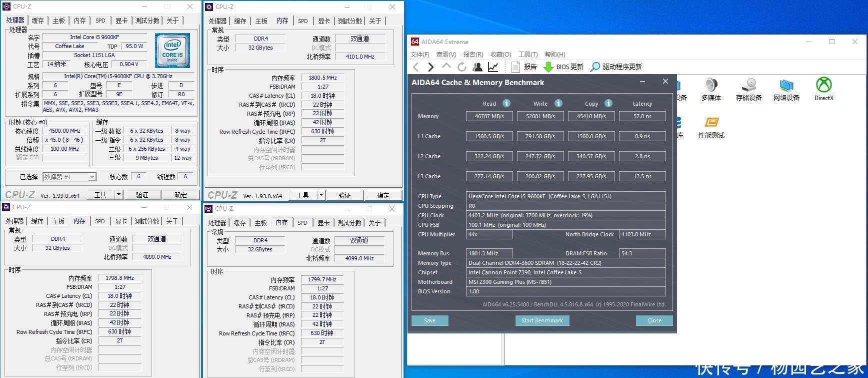Click info icon next to Read
Screen dimensions: 868x378
coord(506,103)
